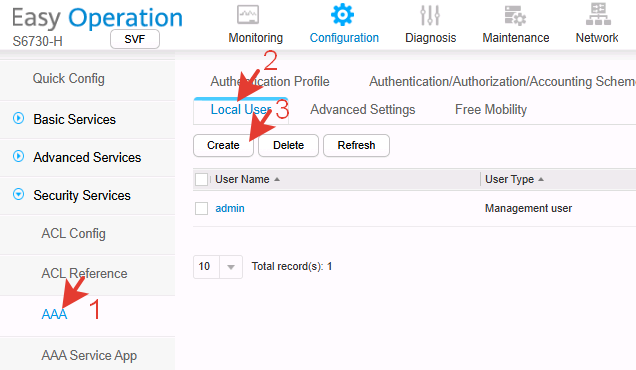Check the admin user row checkbox
The image size is (636, 370).
202,209
